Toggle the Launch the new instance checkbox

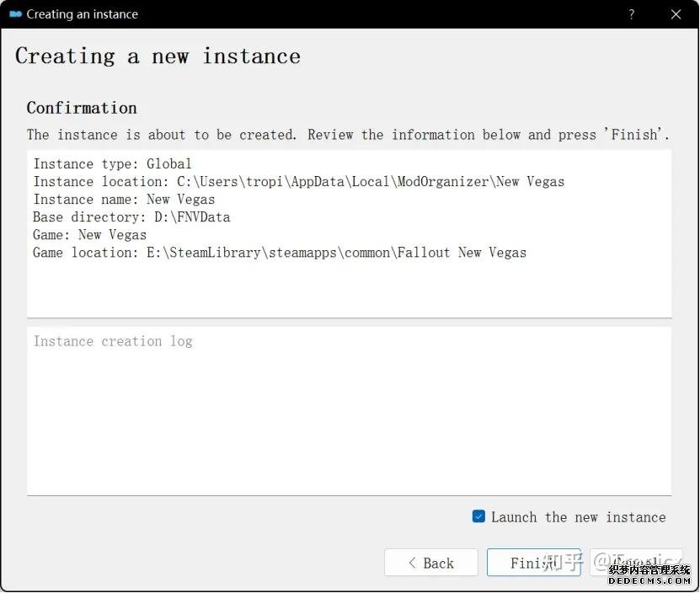coord(478,516)
